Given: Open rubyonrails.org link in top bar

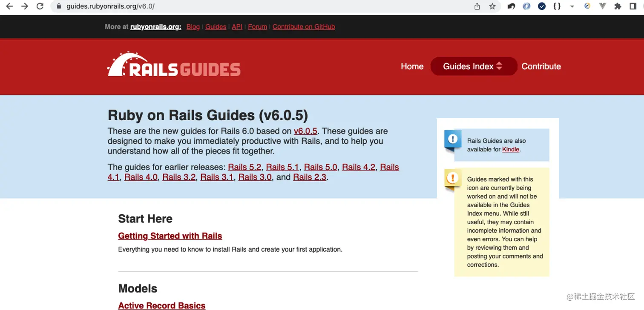Looking at the screenshot, I should (155, 26).
